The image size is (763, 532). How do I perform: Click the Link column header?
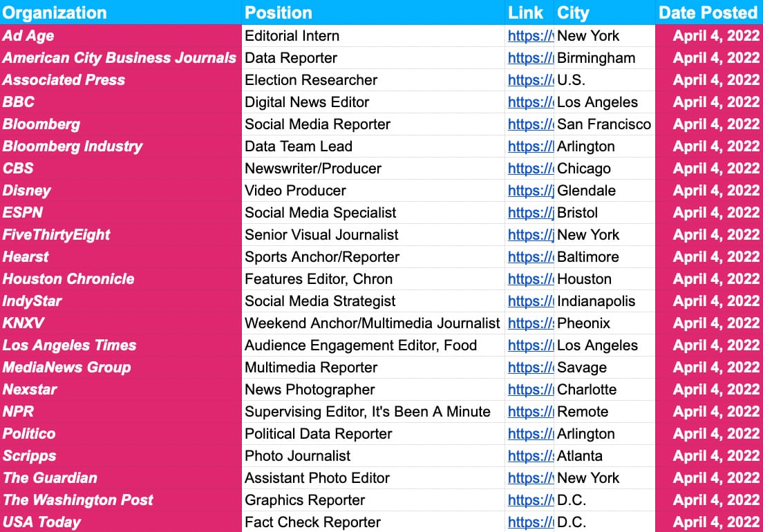525,12
